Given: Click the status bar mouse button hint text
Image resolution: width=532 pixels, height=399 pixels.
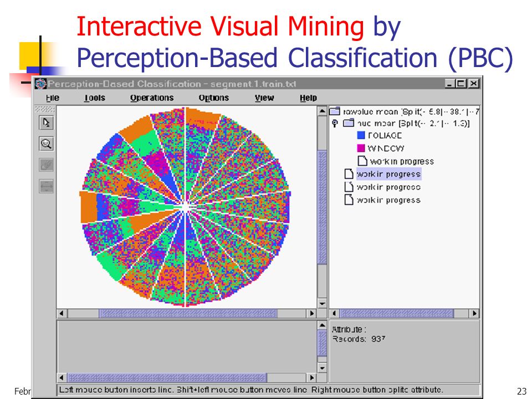Looking at the screenshot, I should point(251,390).
